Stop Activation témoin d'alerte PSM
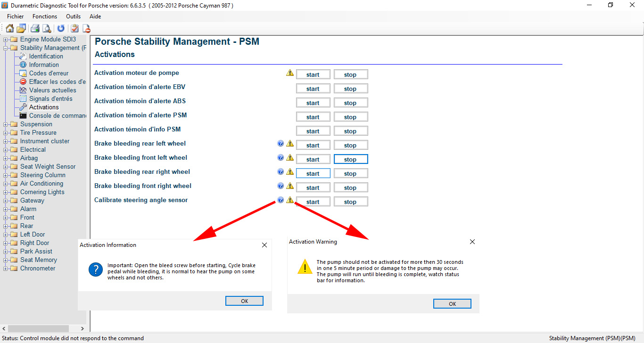Image resolution: width=644 pixels, height=343 pixels. coord(351,117)
